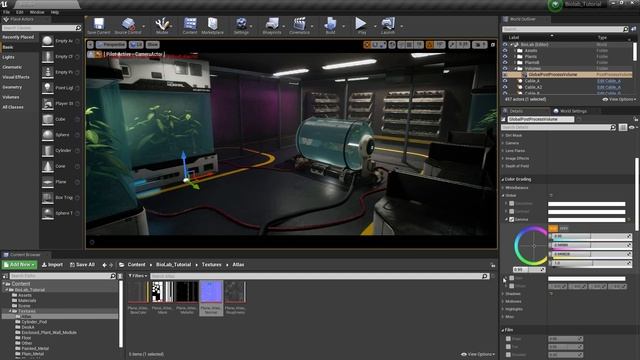The width and height of the screenshot is (640, 360).
Task: Toggle visibility of Cable_A2 in outliner
Action: click(x=505, y=87)
